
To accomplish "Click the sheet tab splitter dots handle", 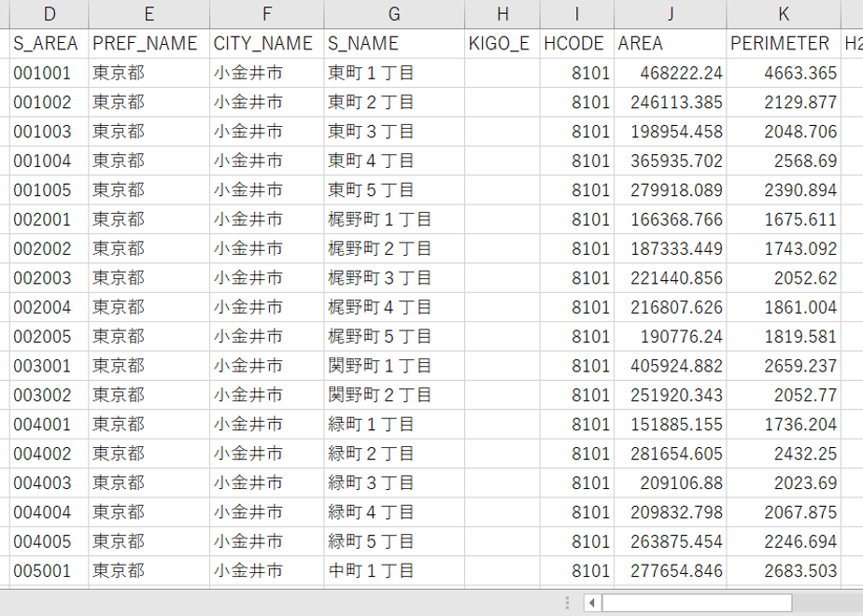I will [568, 603].
